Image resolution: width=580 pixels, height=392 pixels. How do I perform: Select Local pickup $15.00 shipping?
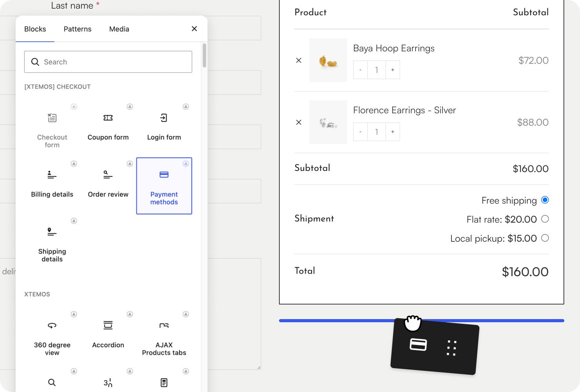pos(545,238)
